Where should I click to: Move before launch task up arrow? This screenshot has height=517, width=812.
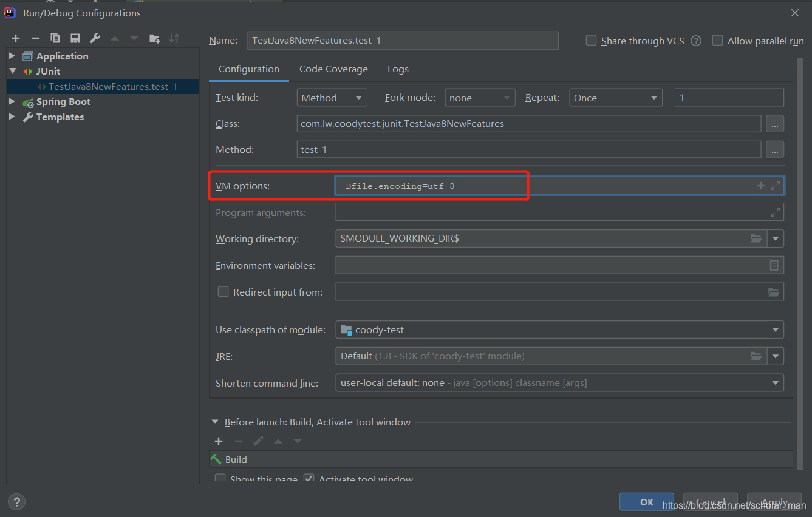[x=278, y=441]
